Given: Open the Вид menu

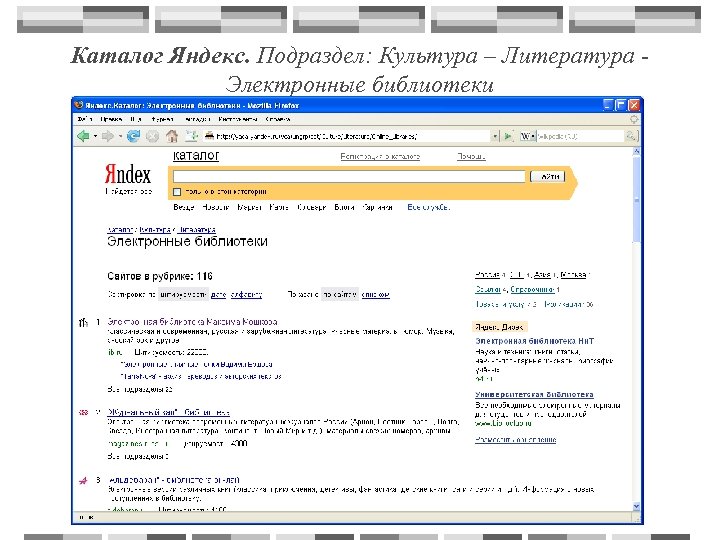Looking at the screenshot, I should (x=135, y=119).
